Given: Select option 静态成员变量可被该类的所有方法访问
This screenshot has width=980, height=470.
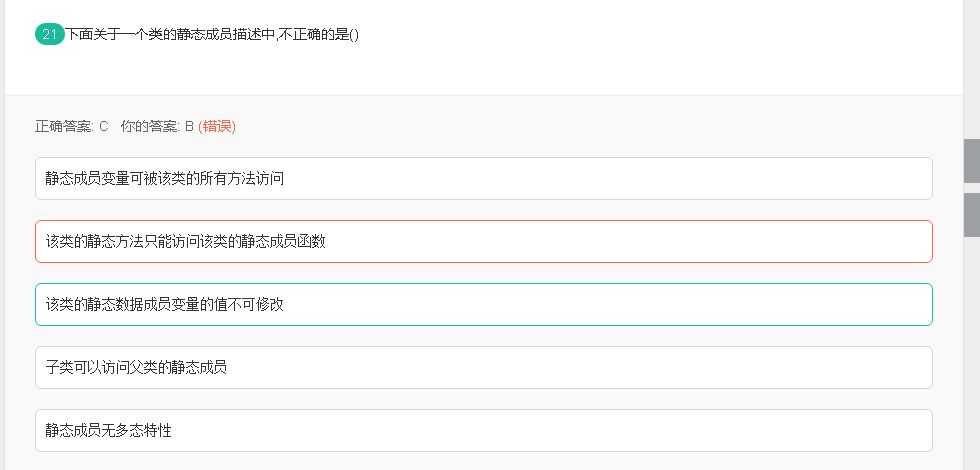Looking at the screenshot, I should [x=483, y=178].
